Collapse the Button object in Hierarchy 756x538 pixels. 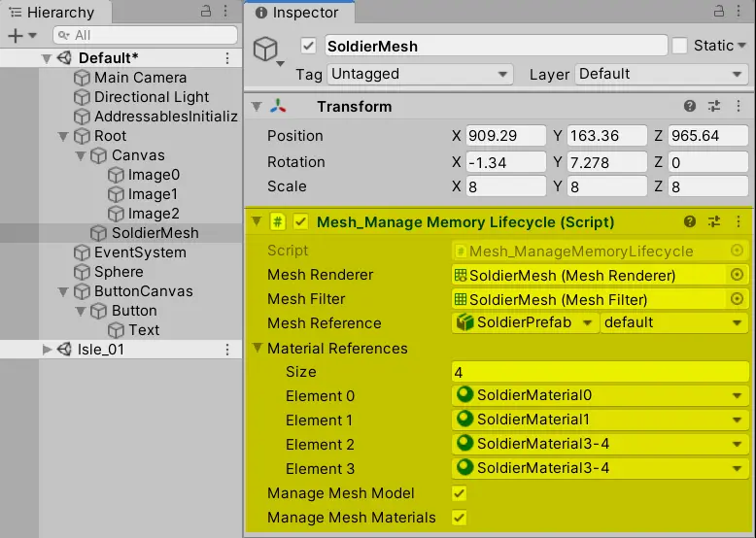click(81, 311)
